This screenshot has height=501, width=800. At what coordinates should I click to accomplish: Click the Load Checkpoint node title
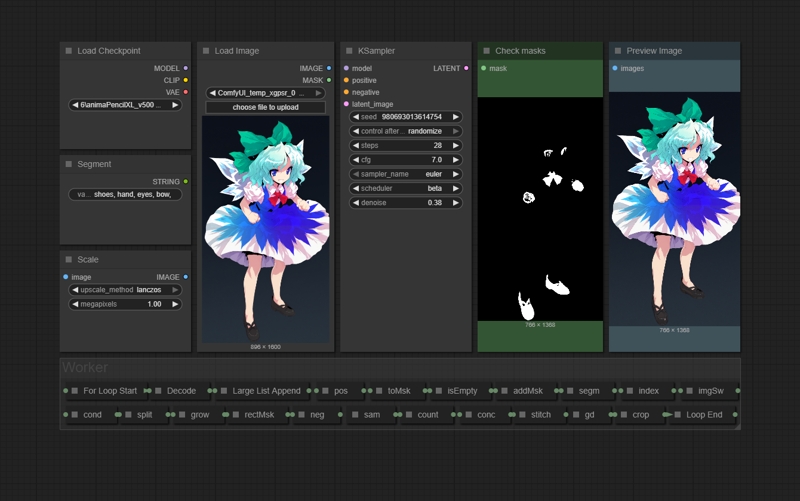(x=109, y=51)
